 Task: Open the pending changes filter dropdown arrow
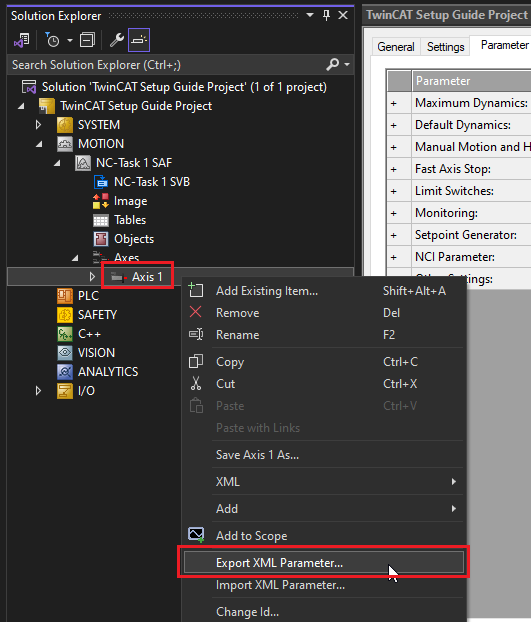pos(70,40)
